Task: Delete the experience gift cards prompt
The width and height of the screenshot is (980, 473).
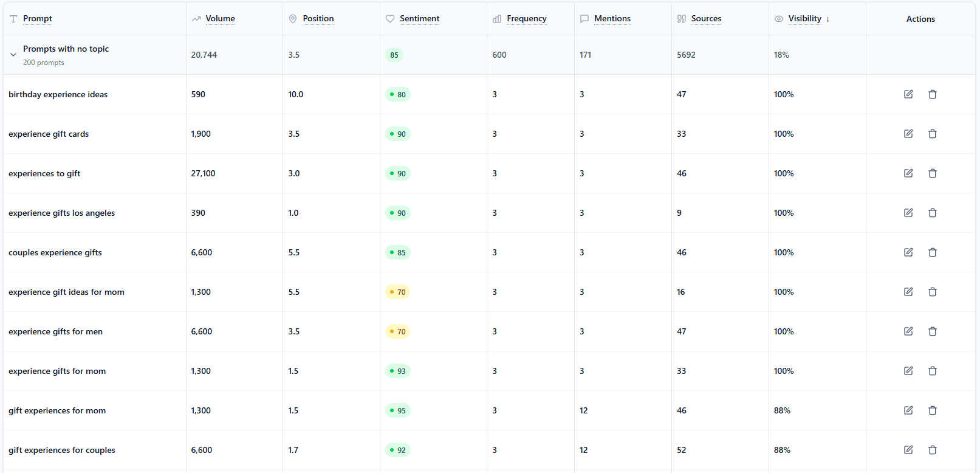Action: pyautogui.click(x=933, y=134)
